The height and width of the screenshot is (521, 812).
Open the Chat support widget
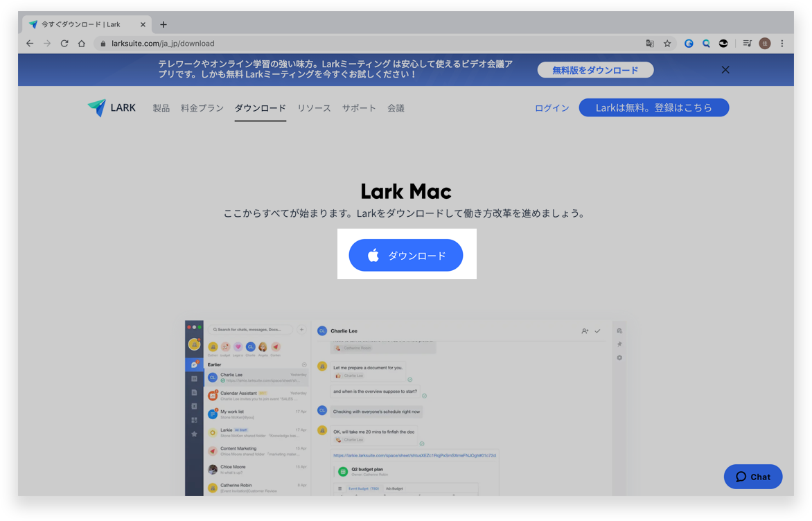click(753, 477)
